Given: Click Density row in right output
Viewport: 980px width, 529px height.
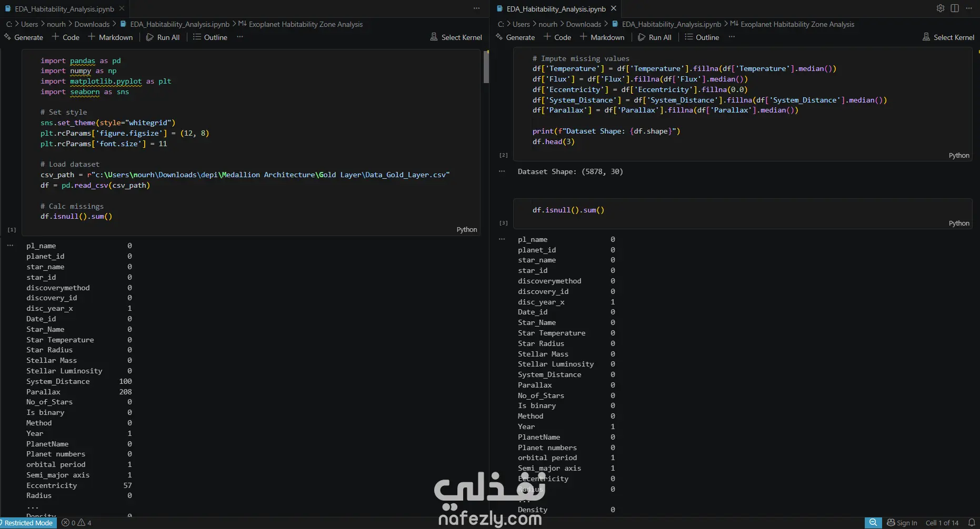Looking at the screenshot, I should point(566,510).
